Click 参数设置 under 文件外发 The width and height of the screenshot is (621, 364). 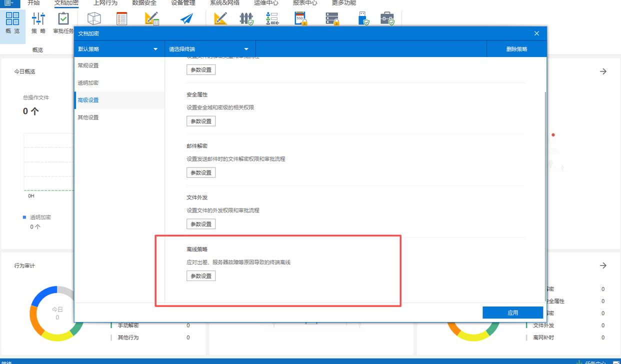201,224
